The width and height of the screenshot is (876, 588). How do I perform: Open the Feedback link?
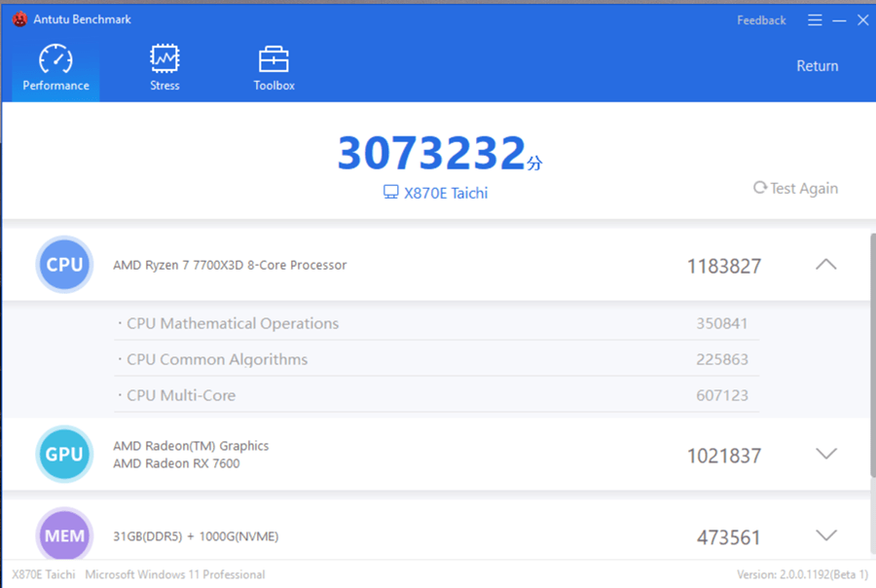click(x=761, y=20)
